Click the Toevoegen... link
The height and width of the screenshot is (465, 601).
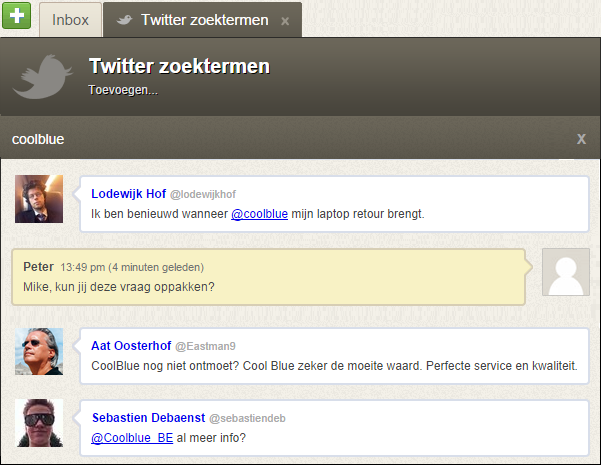(x=122, y=90)
